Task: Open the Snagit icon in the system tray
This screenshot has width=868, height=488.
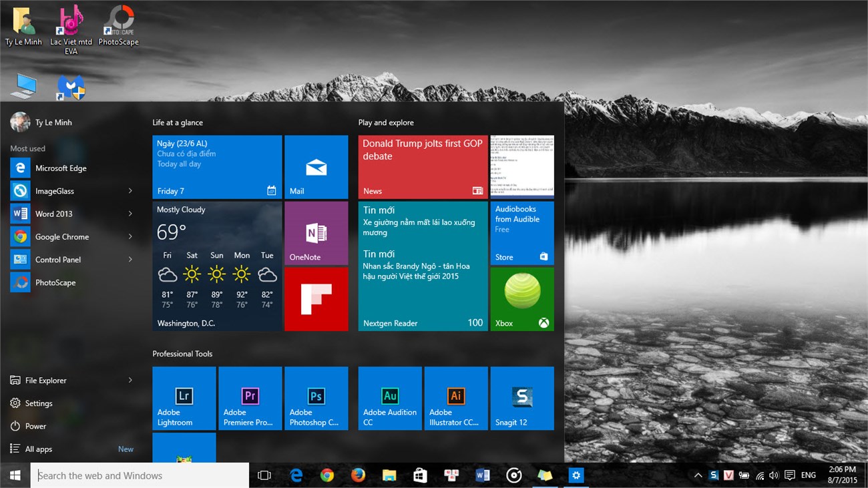Action: click(x=713, y=475)
